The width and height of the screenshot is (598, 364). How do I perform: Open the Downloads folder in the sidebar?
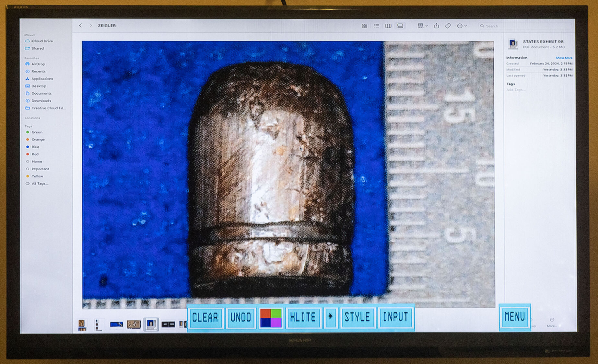tap(41, 101)
